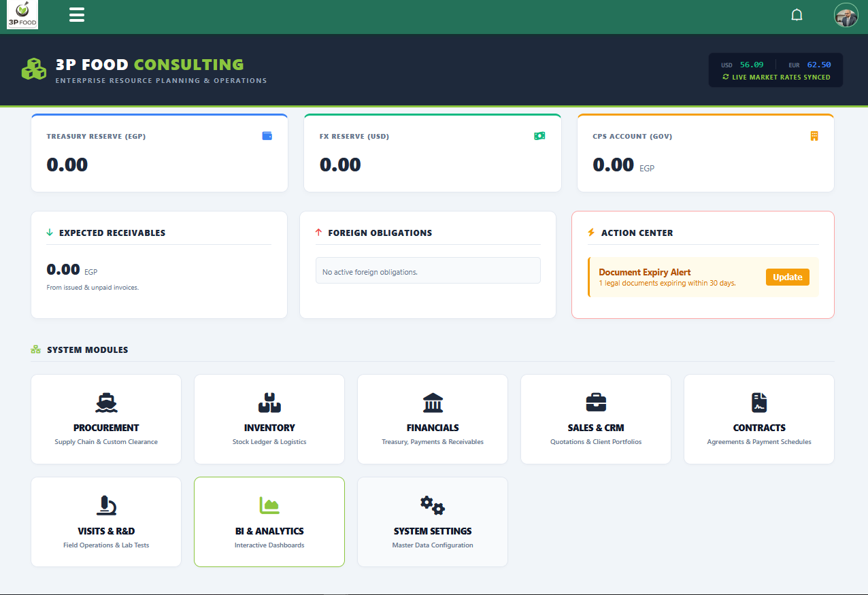The height and width of the screenshot is (595, 868).
Task: Click the Sales & CRM briefcase icon
Action: point(596,403)
